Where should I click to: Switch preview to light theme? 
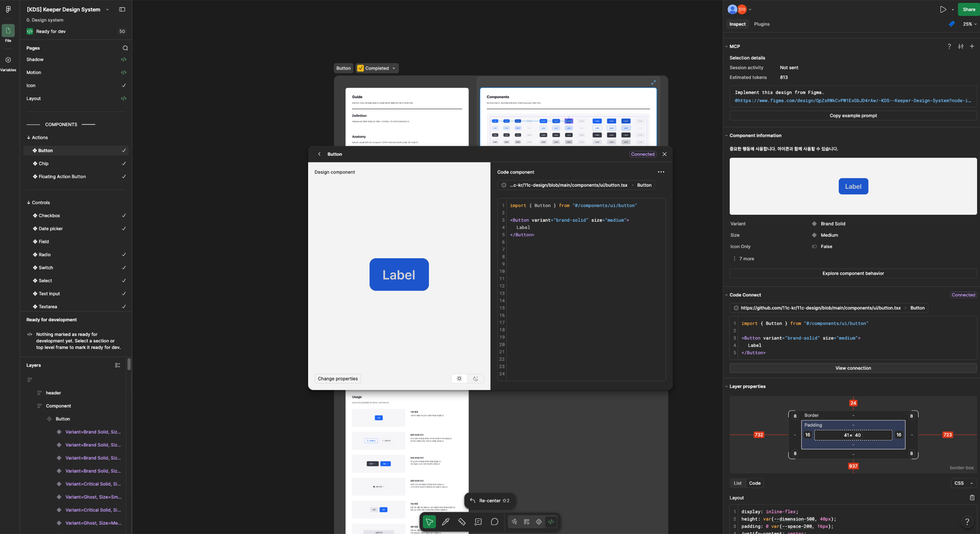click(x=459, y=378)
